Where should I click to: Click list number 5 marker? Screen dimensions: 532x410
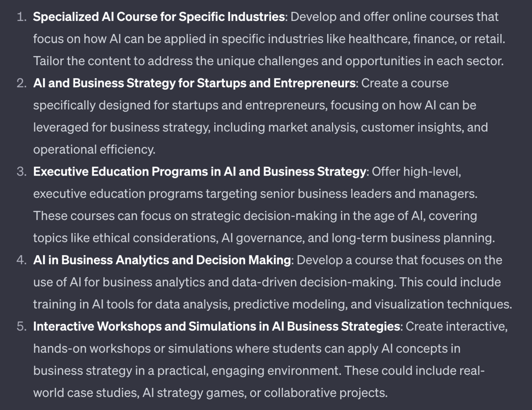click(21, 326)
